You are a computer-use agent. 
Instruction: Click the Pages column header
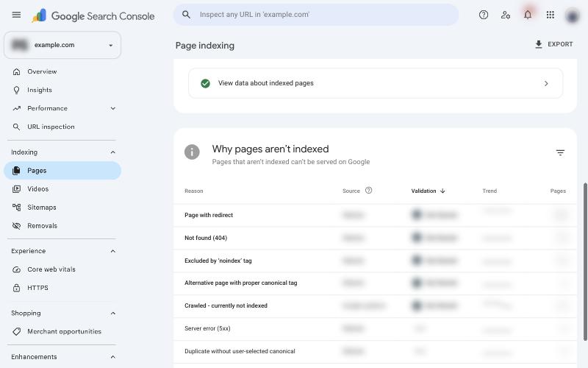click(x=558, y=191)
